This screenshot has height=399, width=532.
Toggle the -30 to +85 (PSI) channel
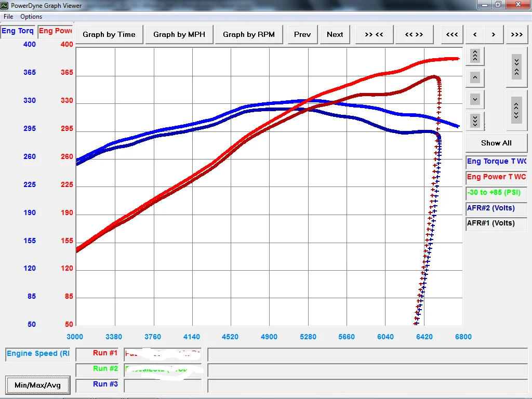point(496,193)
